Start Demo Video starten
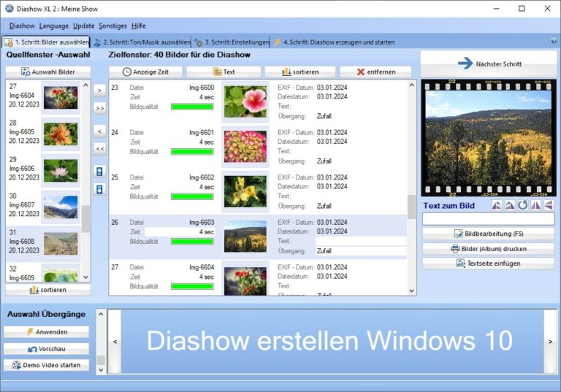Image resolution: width=561 pixels, height=392 pixels. [47, 365]
